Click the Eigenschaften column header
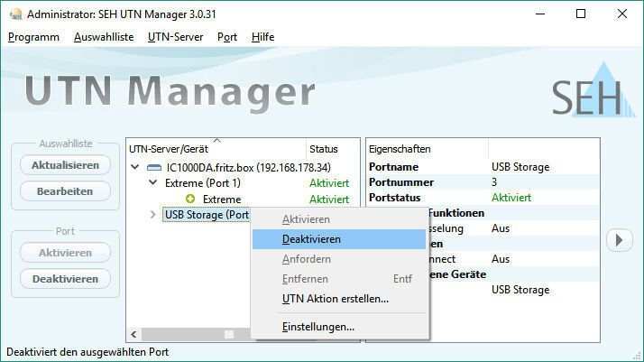This screenshot has width=644, height=362. click(x=427, y=149)
